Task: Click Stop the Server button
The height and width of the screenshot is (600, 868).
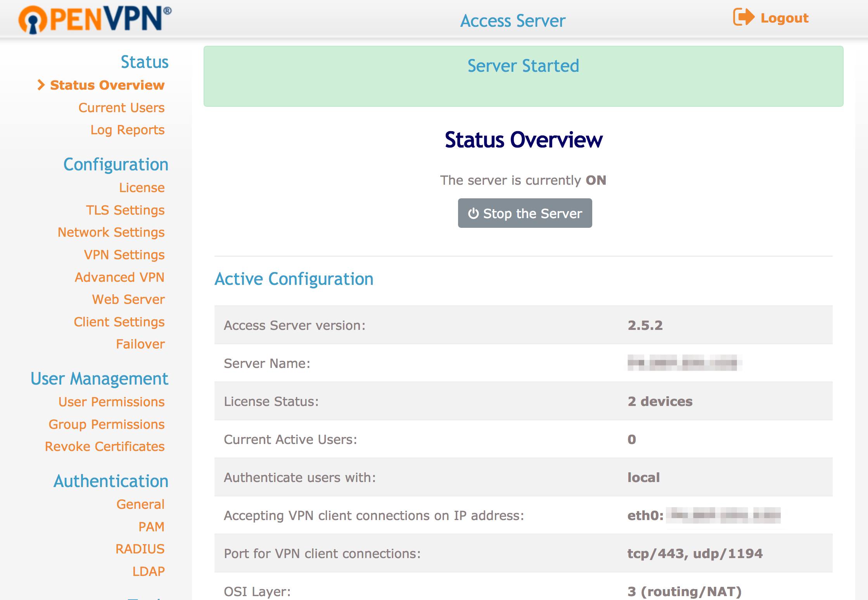Action: (524, 213)
